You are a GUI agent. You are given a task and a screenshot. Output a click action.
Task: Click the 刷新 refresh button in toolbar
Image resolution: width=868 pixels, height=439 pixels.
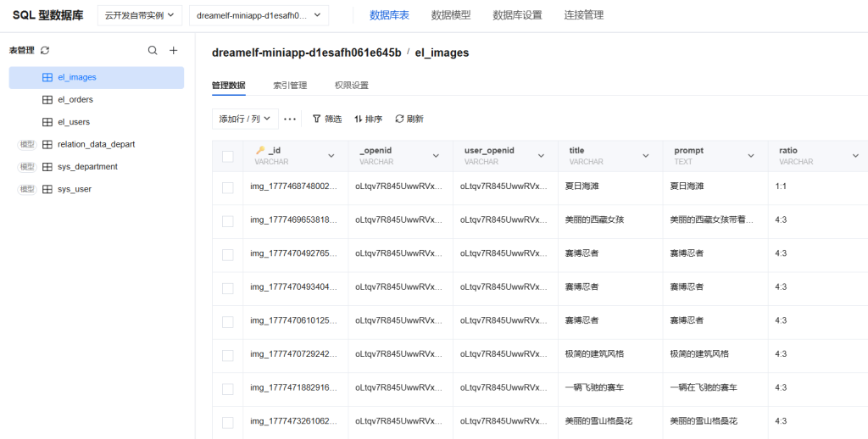coord(400,119)
